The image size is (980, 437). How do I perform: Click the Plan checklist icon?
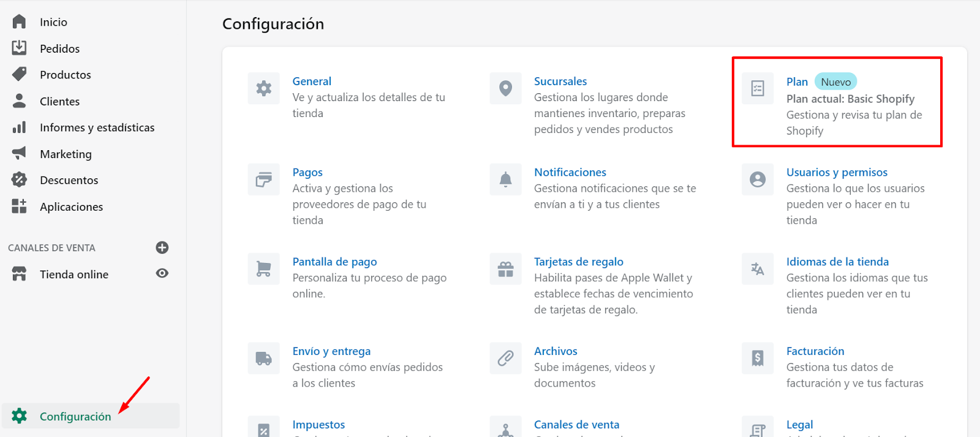click(758, 89)
